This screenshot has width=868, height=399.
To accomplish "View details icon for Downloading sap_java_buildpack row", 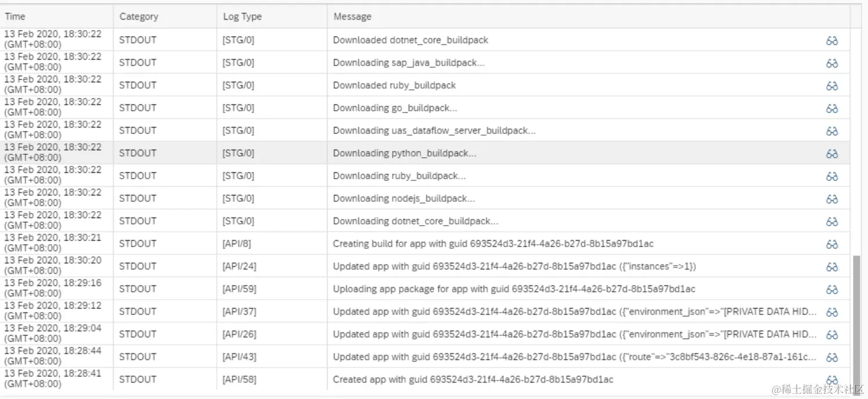I will (832, 63).
